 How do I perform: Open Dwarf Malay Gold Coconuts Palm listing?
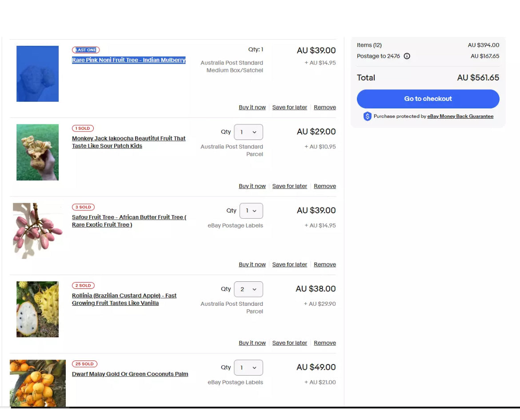coord(130,374)
